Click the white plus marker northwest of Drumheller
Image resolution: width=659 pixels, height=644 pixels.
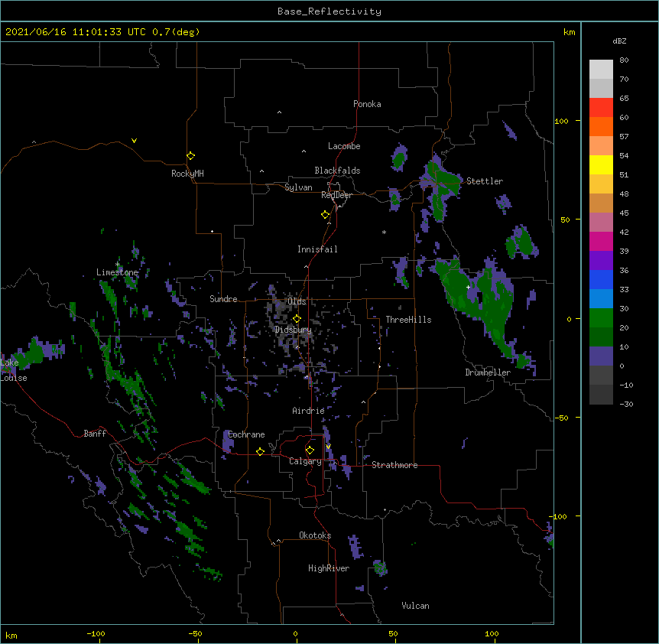[x=468, y=287]
